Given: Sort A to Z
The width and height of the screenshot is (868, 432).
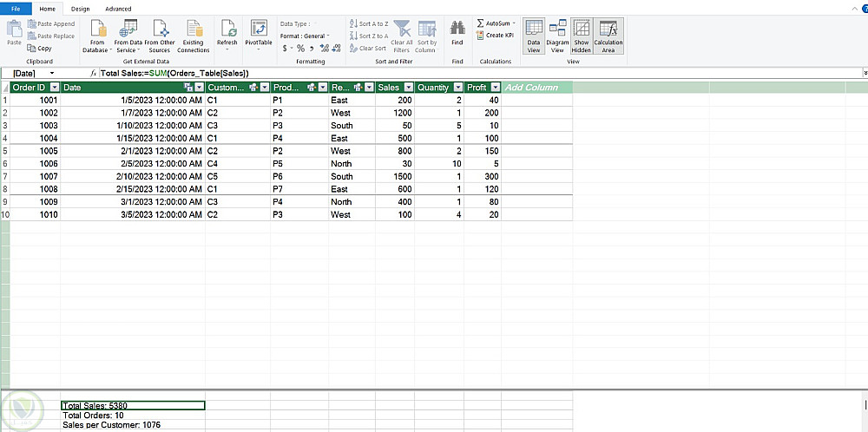Looking at the screenshot, I should point(369,23).
